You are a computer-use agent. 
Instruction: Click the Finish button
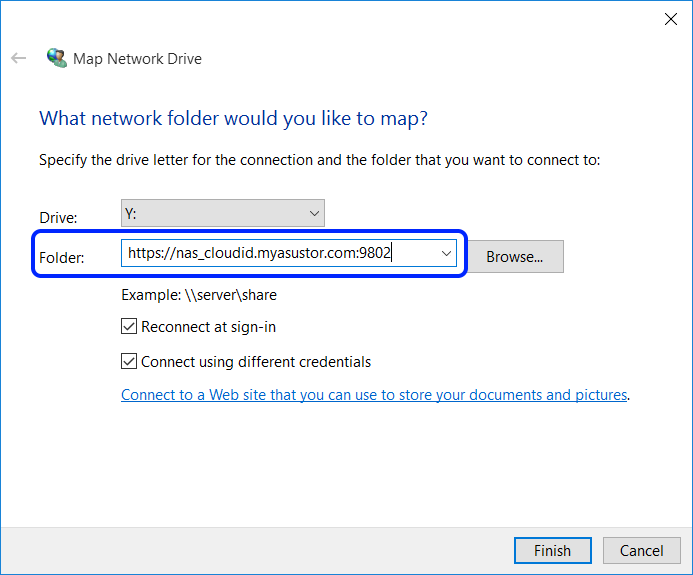tap(552, 551)
